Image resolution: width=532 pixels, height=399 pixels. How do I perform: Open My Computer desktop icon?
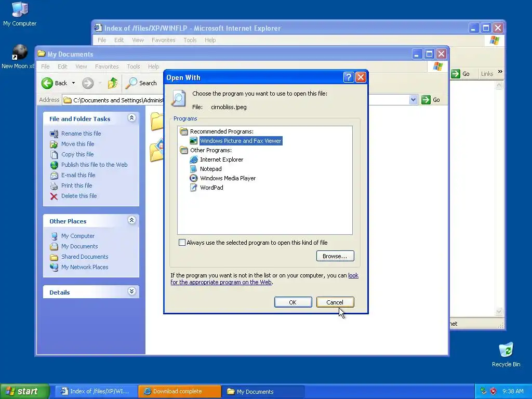tap(20, 14)
